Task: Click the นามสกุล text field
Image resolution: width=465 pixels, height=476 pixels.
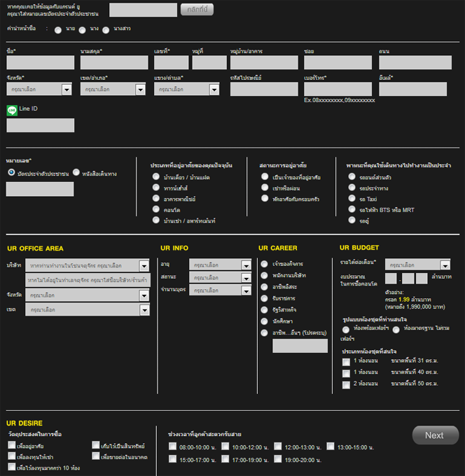Action: point(113,63)
